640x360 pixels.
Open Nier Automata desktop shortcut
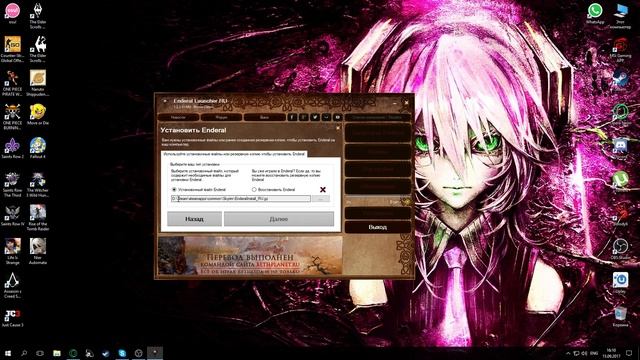click(x=38, y=252)
